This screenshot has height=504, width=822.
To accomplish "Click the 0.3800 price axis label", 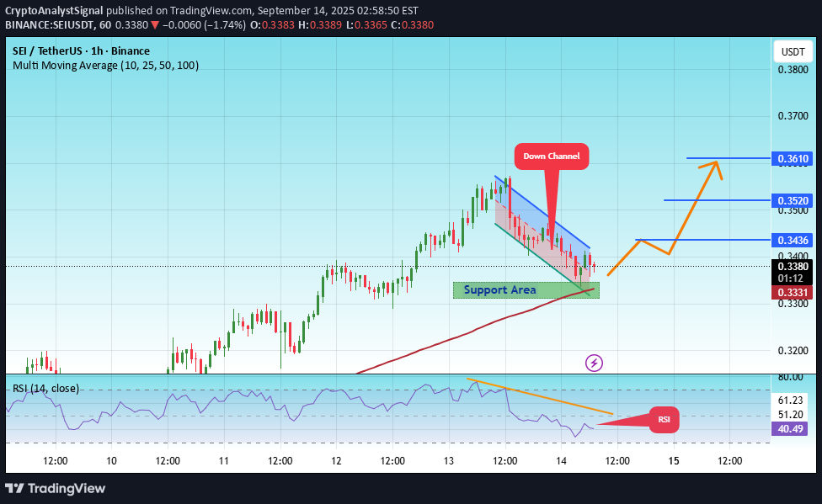I will tap(793, 70).
